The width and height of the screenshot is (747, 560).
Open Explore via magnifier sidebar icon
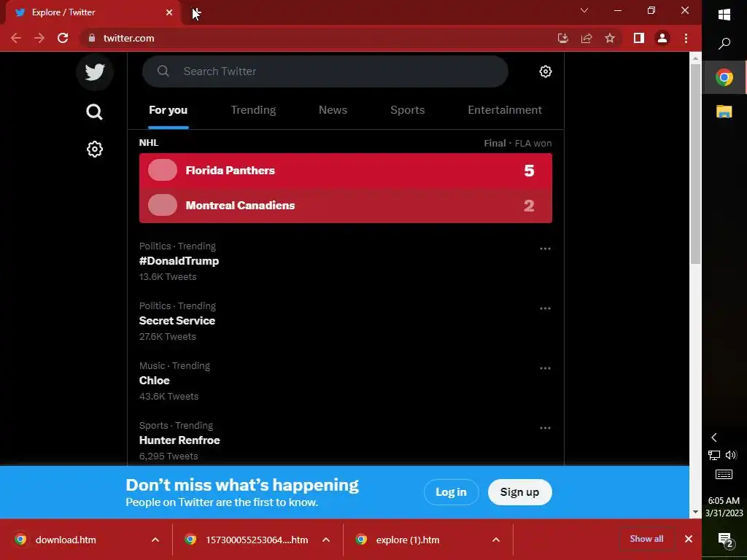(94, 112)
